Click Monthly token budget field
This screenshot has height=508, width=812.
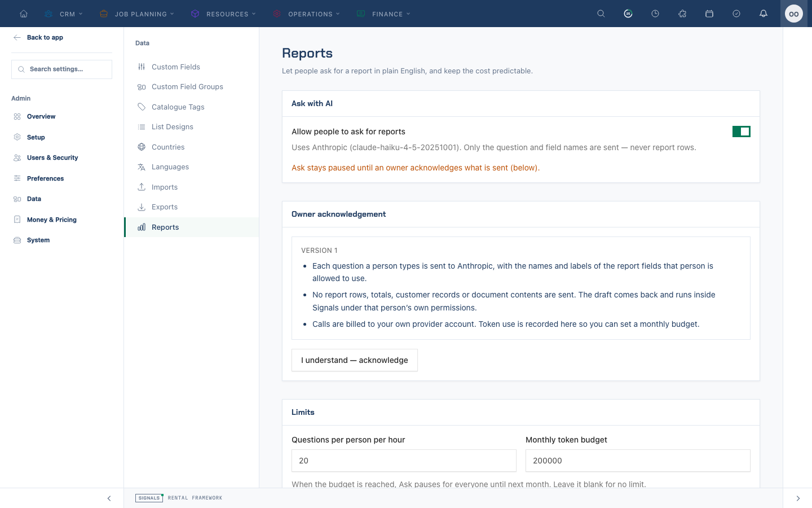click(x=638, y=461)
